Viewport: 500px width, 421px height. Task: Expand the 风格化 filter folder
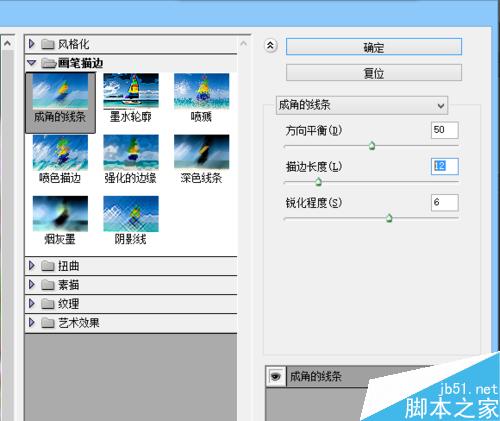pyautogui.click(x=32, y=44)
